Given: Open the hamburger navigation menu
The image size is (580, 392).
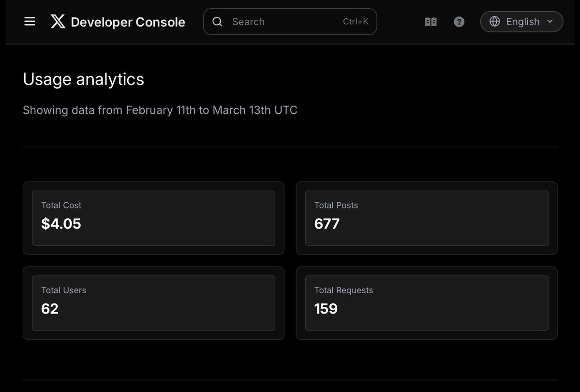Looking at the screenshot, I should click(30, 21).
